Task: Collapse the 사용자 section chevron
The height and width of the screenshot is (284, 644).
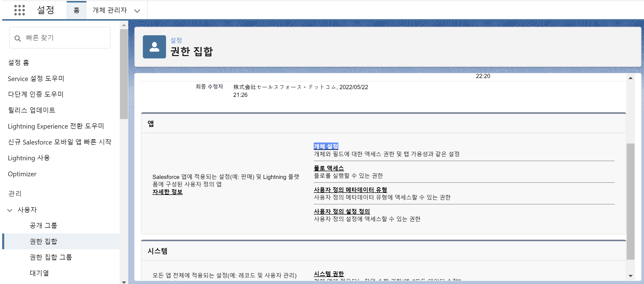Action: click(10, 210)
